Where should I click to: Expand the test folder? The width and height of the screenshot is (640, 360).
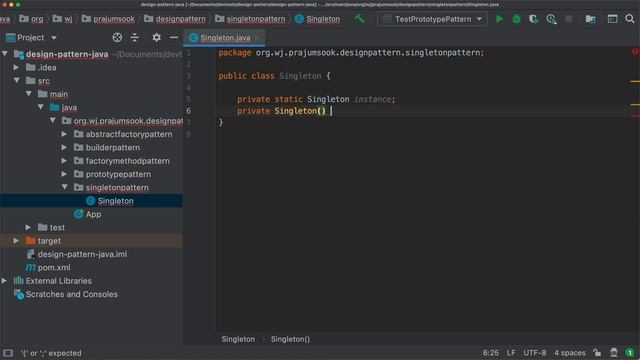pos(28,227)
